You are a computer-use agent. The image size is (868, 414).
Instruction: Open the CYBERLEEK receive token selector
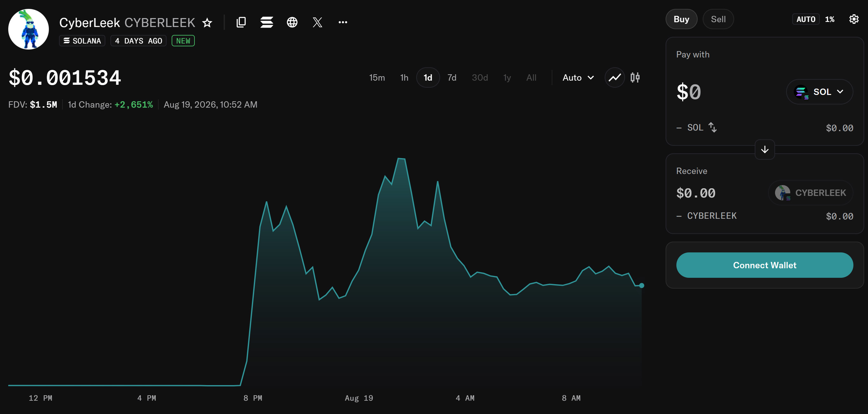[x=811, y=193]
